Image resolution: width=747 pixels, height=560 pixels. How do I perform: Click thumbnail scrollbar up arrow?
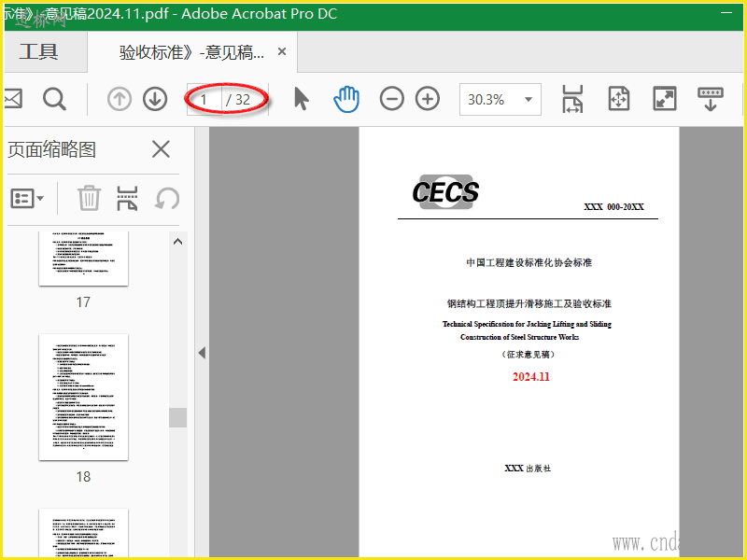(x=177, y=242)
